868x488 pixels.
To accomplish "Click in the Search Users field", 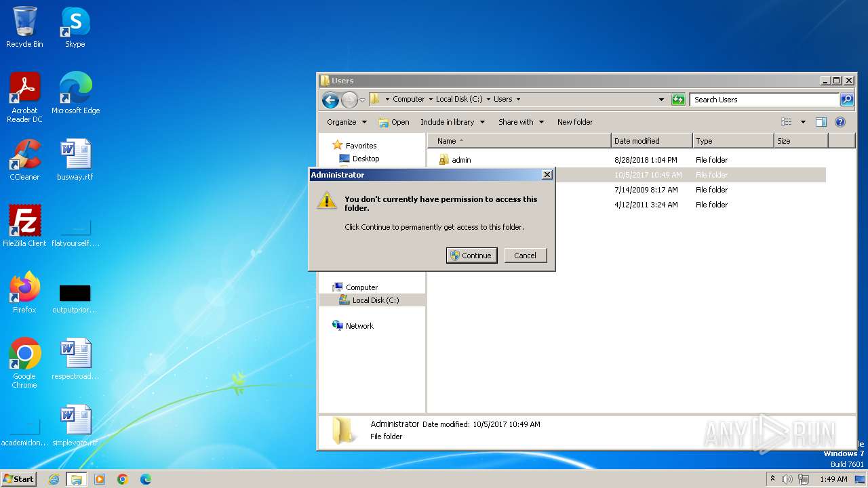I will [x=765, y=100].
